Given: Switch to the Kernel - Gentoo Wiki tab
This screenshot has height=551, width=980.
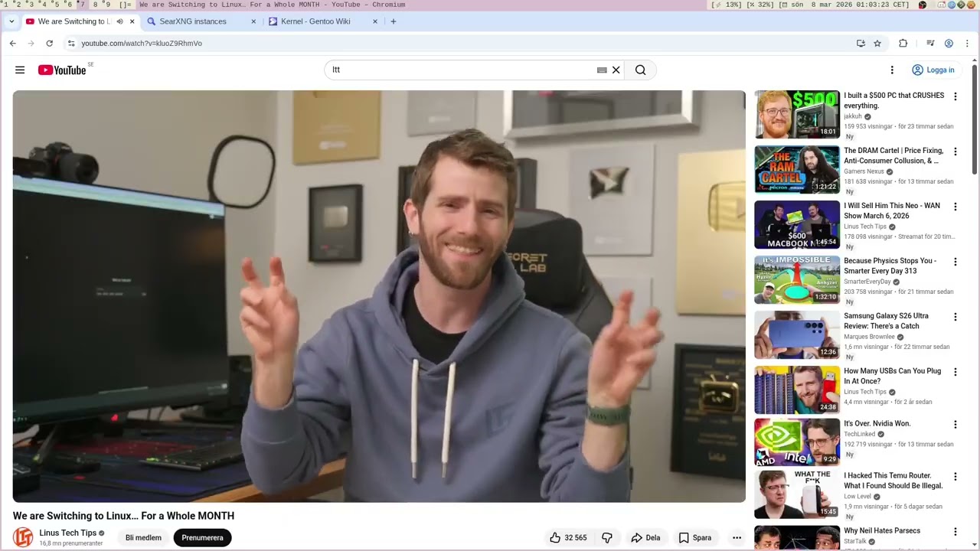Looking at the screenshot, I should click(x=324, y=21).
